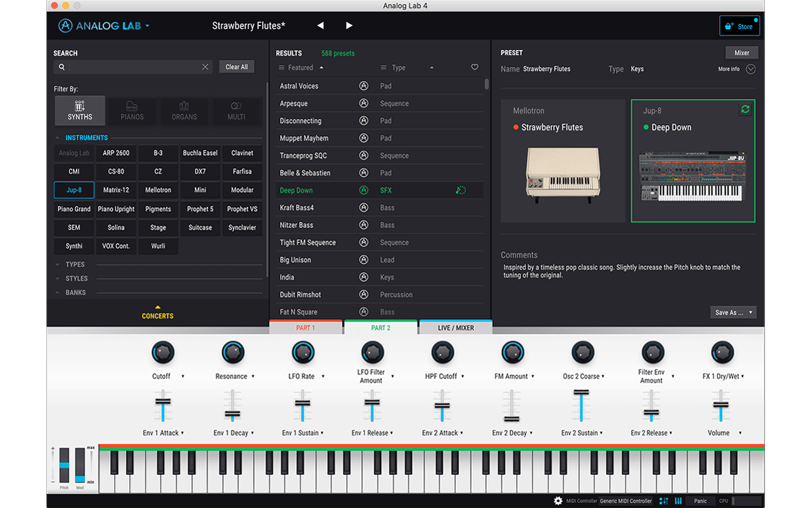Switch to the Part 1 tab

(306, 328)
